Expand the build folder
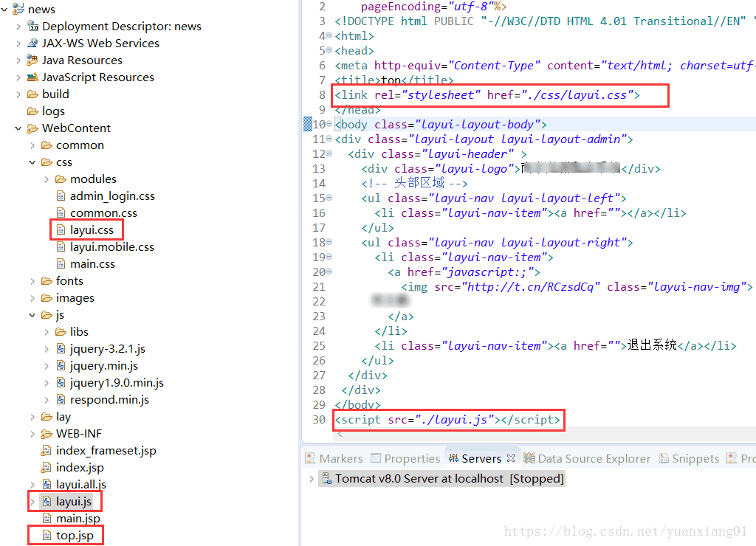756x546 pixels. click(18, 94)
